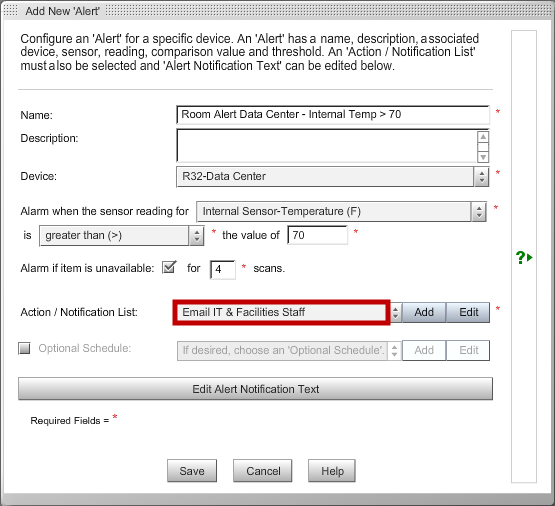Click the threshold value field showing 70
The height and width of the screenshot is (506, 555).
click(317, 235)
